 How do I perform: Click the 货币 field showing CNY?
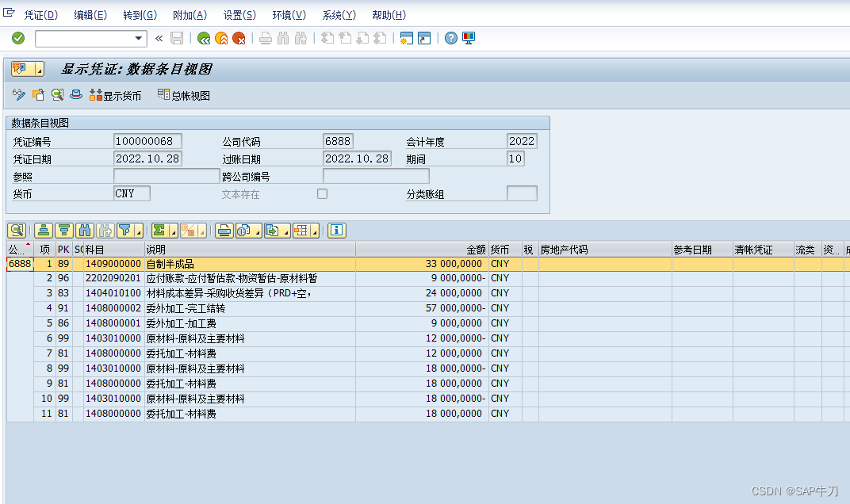coord(132,193)
